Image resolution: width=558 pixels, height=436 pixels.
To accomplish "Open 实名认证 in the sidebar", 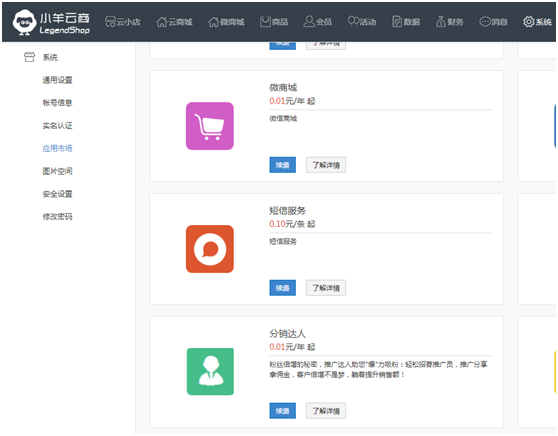I will pyautogui.click(x=57, y=126).
